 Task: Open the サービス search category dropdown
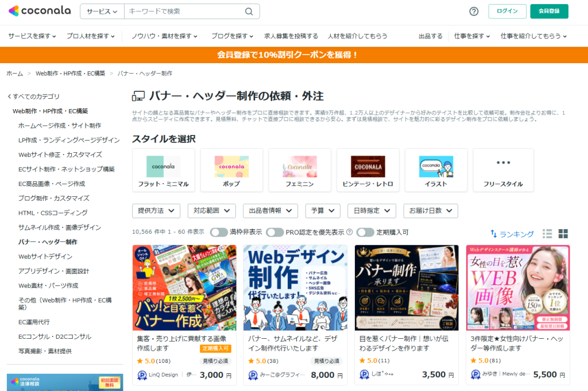click(102, 11)
